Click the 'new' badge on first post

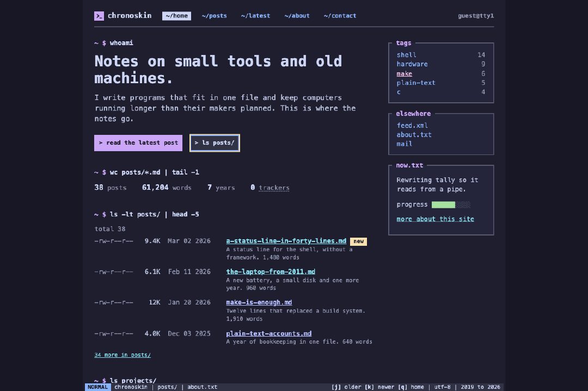(x=358, y=241)
